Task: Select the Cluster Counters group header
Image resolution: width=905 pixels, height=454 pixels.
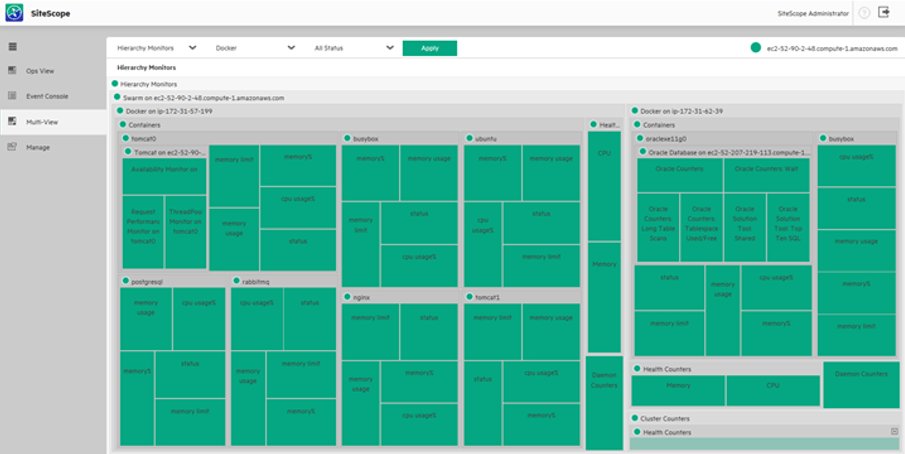Action: [x=665, y=419]
